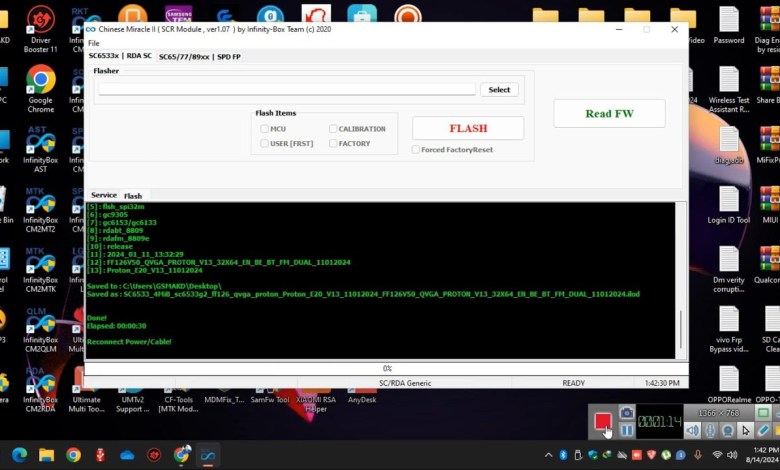
Task: Click the Read FW button
Action: 609,114
